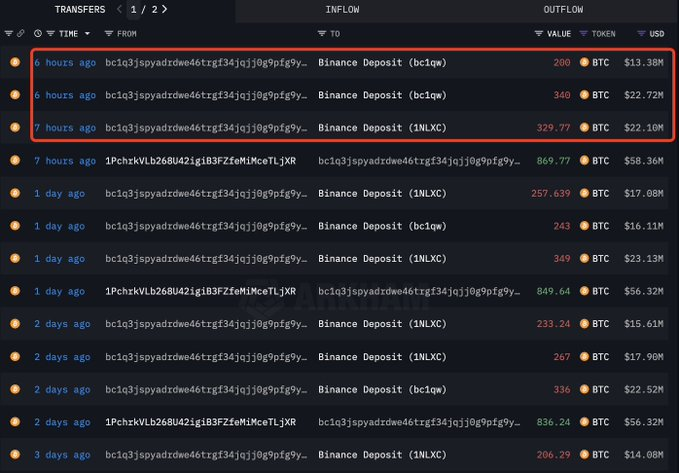679x473 pixels.
Task: Click the BTC token label in the $58.36M row
Action: [x=601, y=161]
